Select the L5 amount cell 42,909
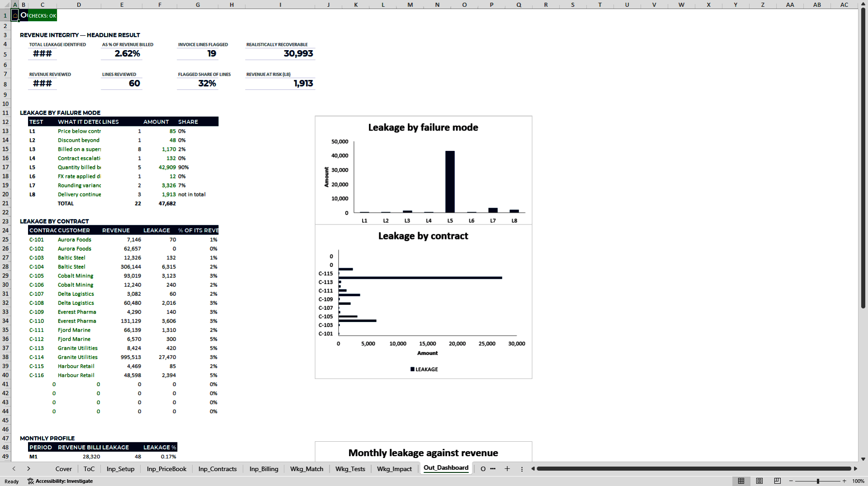 tap(160, 167)
